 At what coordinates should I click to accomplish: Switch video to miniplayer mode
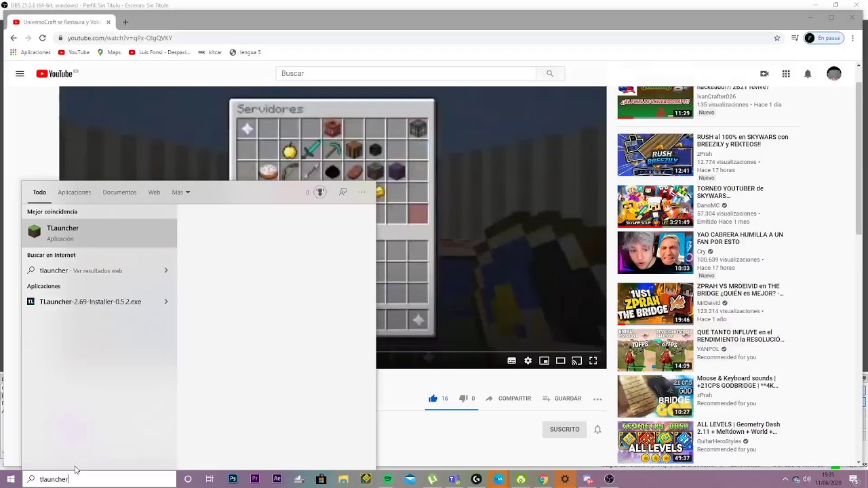(x=545, y=361)
